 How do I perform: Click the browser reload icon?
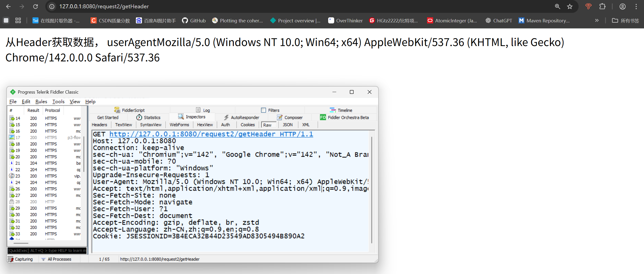[x=35, y=7]
